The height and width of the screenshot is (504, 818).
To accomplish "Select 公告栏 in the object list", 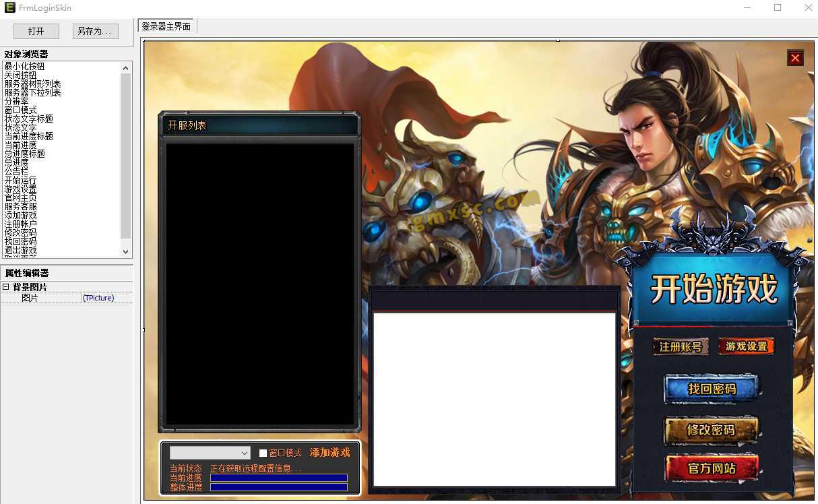I will 16,171.
